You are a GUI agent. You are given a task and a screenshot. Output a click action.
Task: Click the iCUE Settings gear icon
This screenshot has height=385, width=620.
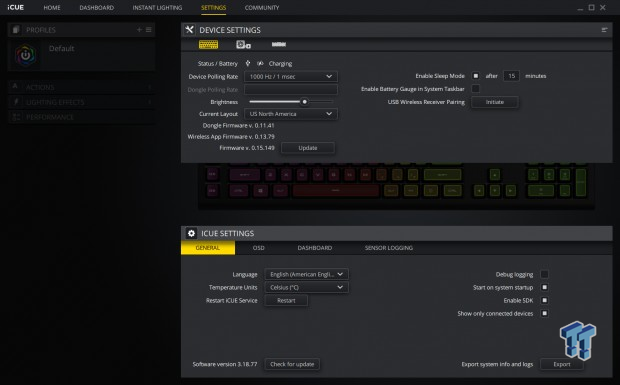click(x=191, y=233)
